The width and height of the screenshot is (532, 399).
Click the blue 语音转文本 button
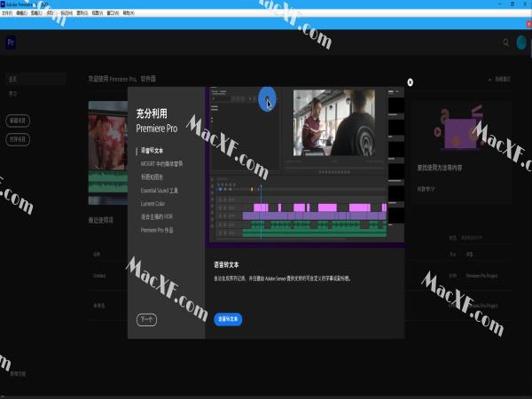pos(228,319)
